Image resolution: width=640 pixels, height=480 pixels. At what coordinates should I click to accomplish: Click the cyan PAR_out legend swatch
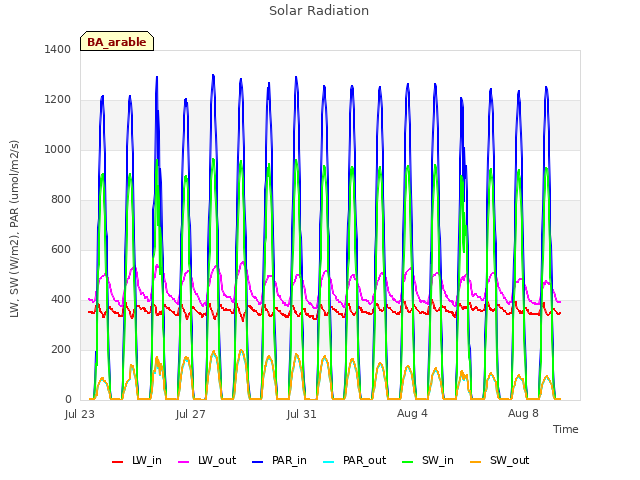(x=328, y=462)
